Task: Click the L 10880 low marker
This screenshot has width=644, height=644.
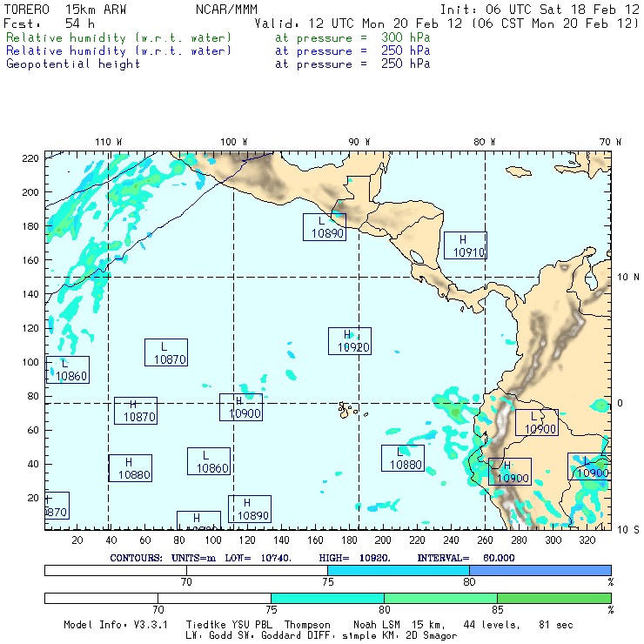Action: pyautogui.click(x=403, y=458)
